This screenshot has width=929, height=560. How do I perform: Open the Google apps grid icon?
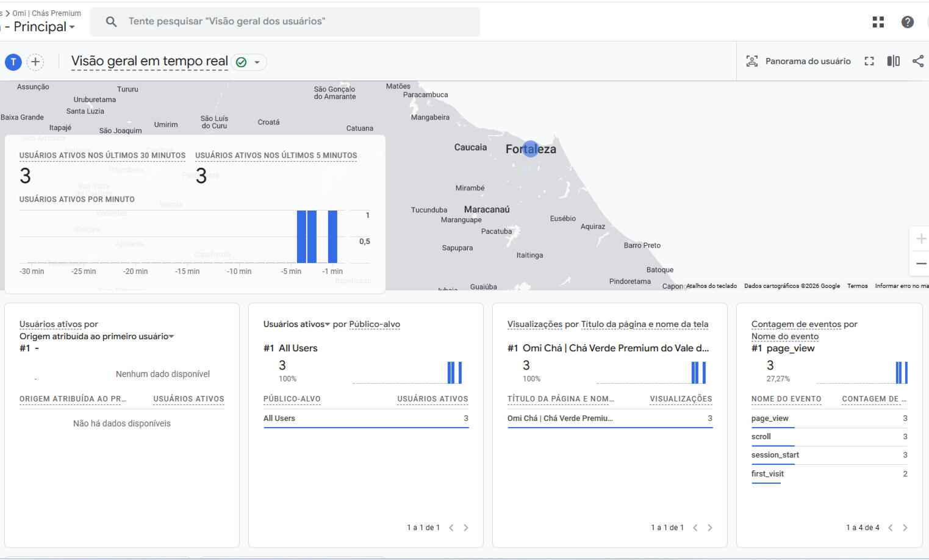(878, 21)
